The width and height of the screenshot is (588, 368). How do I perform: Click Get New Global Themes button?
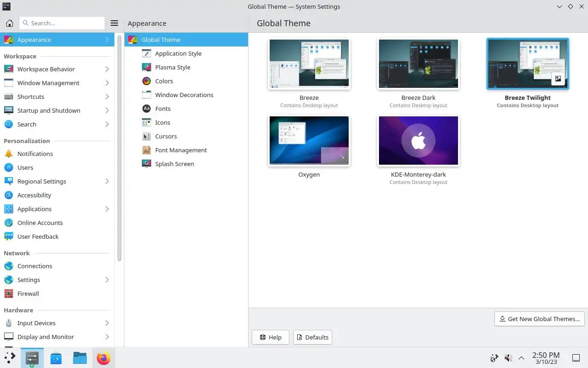pos(539,319)
